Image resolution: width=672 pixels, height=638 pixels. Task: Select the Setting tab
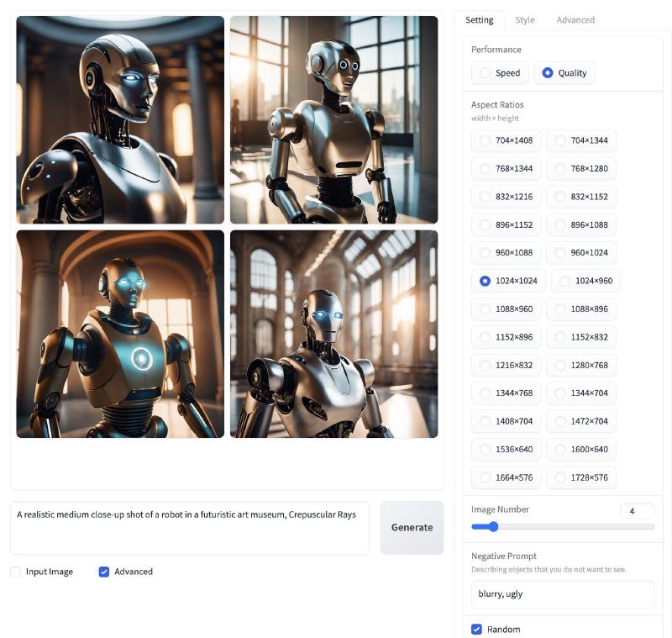click(x=480, y=20)
